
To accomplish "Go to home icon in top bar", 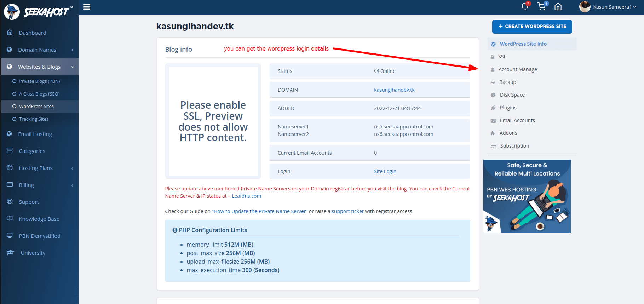I will tap(558, 7).
